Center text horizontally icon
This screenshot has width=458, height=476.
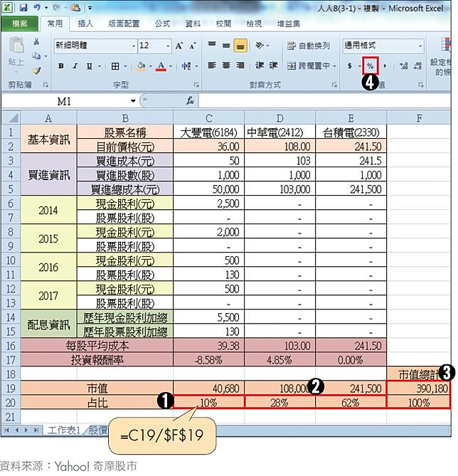point(226,65)
